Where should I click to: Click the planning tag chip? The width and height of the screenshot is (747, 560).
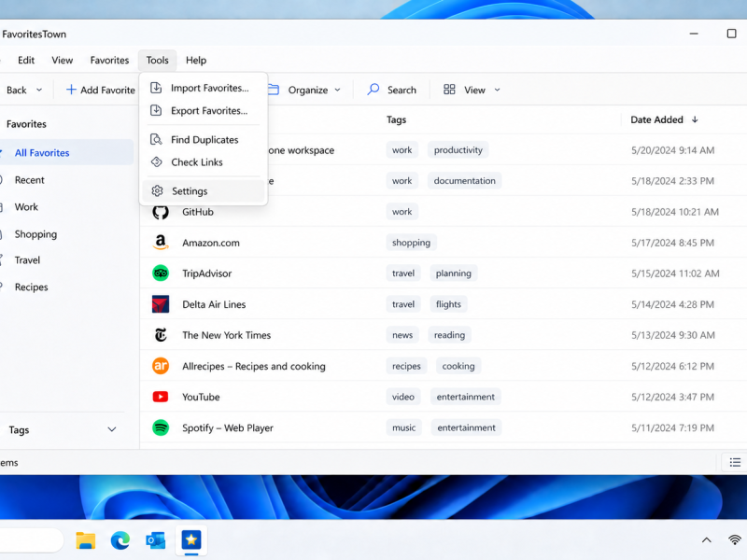pos(454,273)
